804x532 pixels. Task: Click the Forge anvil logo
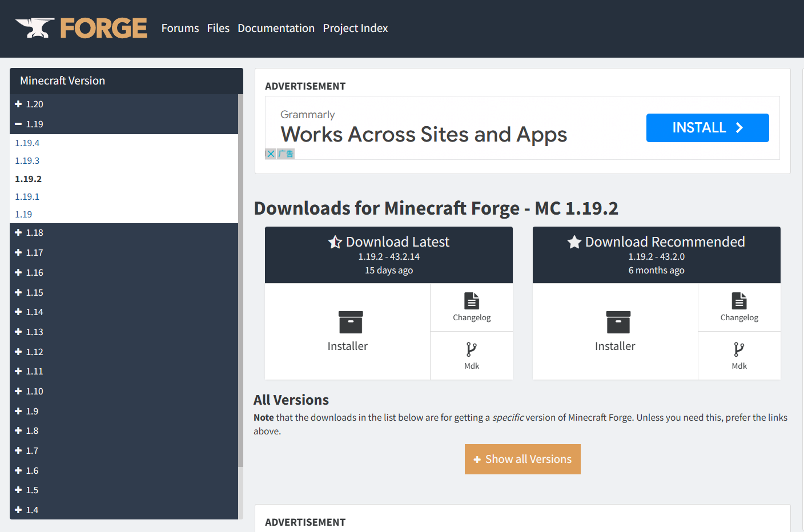click(35, 28)
